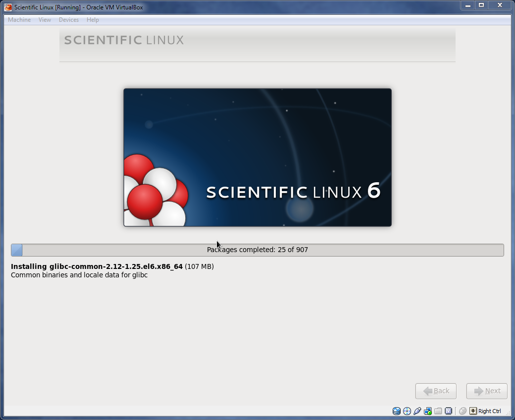Click the Next button

pos(487,391)
